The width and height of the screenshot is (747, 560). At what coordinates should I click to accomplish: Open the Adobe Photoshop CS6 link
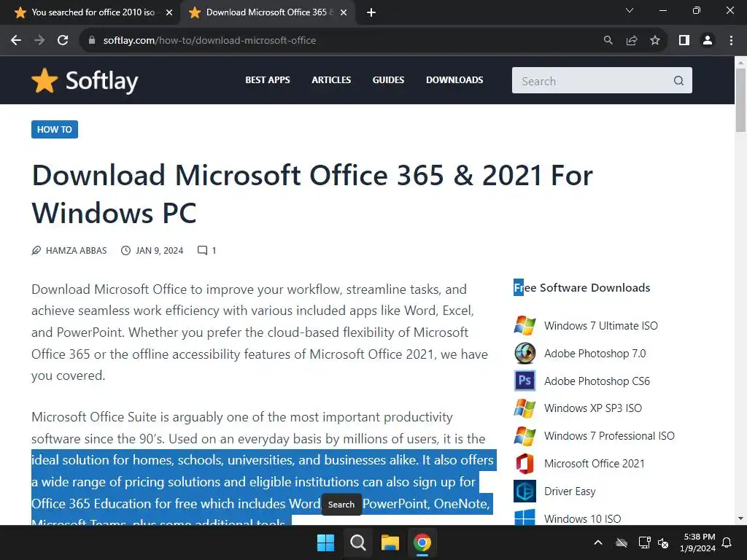[x=597, y=381]
